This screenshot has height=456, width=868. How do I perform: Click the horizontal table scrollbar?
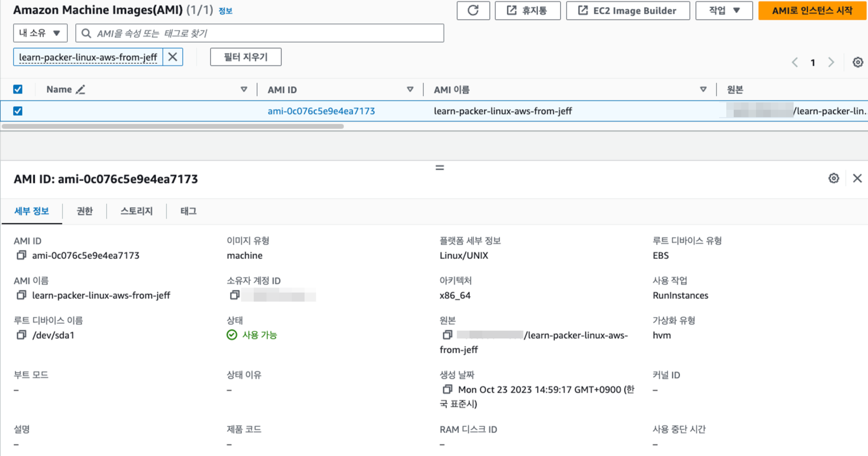pyautogui.click(x=173, y=126)
